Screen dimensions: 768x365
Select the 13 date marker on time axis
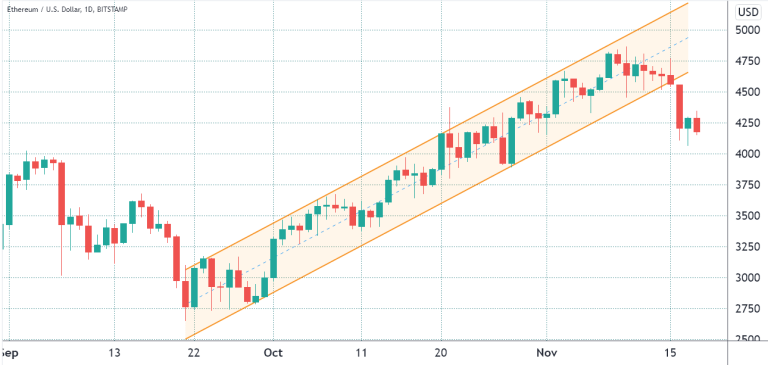click(114, 353)
